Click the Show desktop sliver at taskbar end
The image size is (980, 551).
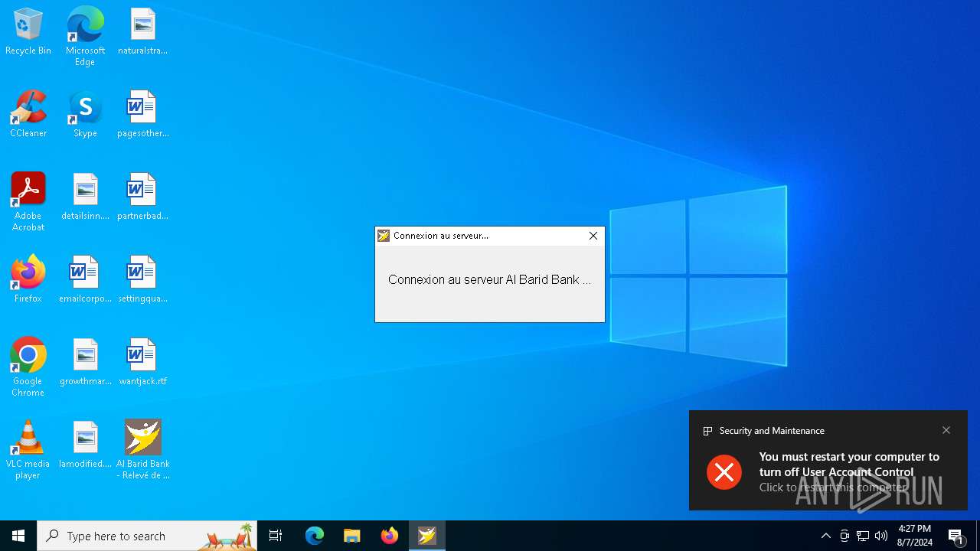click(x=978, y=536)
